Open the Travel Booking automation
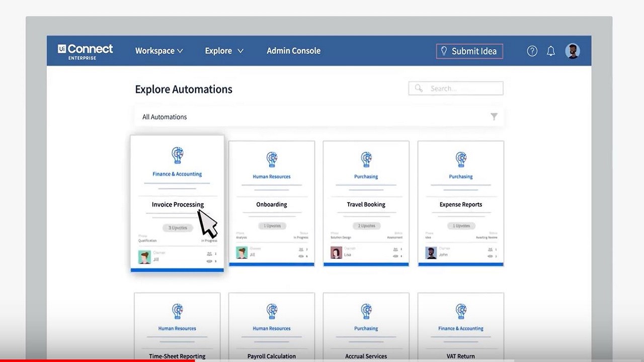Image resolution: width=644 pixels, height=362 pixels. coord(366,205)
